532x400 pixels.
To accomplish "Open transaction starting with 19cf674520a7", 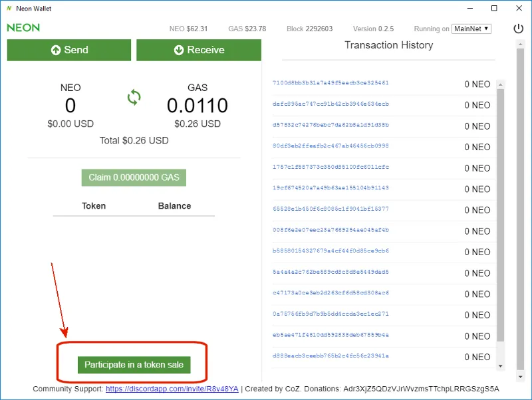I will point(331,188).
